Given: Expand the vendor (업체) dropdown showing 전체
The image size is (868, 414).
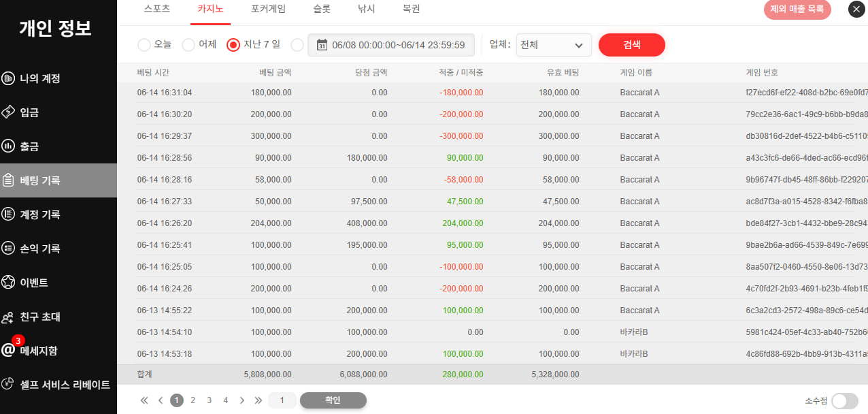Looking at the screenshot, I should 553,45.
